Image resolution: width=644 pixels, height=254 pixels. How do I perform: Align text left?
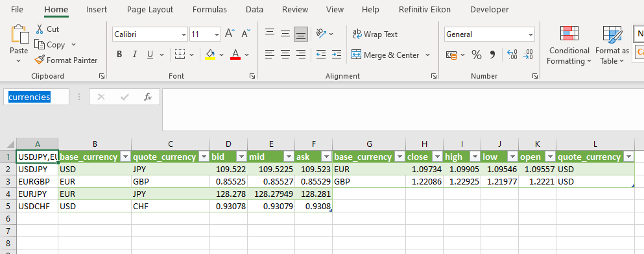tap(269, 55)
